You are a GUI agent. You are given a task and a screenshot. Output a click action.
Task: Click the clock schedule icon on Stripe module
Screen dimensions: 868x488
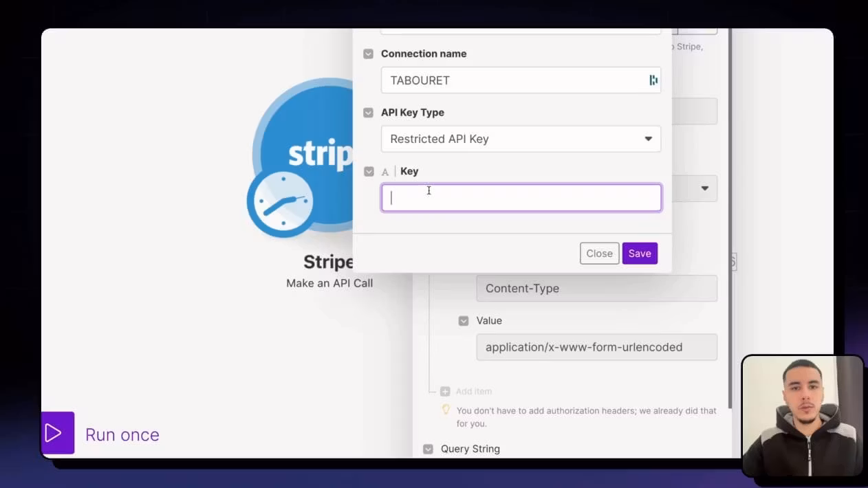coord(280,203)
